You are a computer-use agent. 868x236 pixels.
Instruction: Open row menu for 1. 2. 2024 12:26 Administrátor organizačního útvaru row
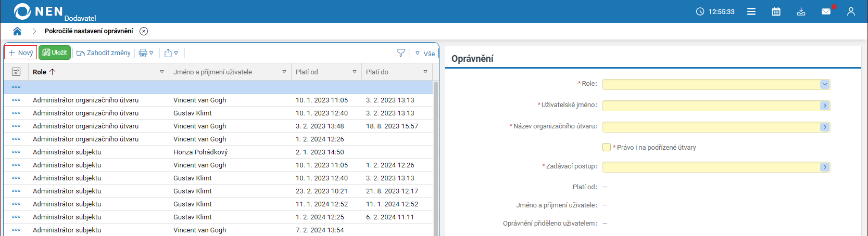[x=16, y=139]
